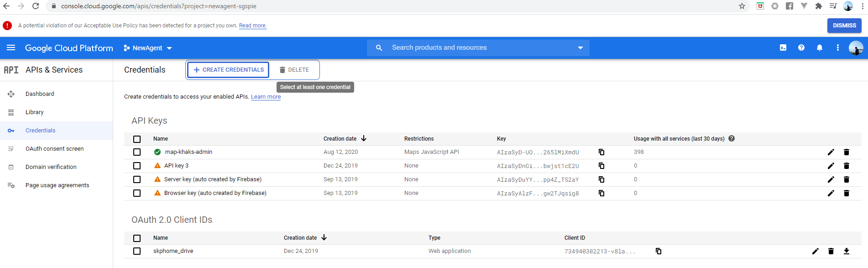Viewport: 868px width, 268px height.
Task: Open the NewAgent project selector dropdown
Action: [x=147, y=48]
